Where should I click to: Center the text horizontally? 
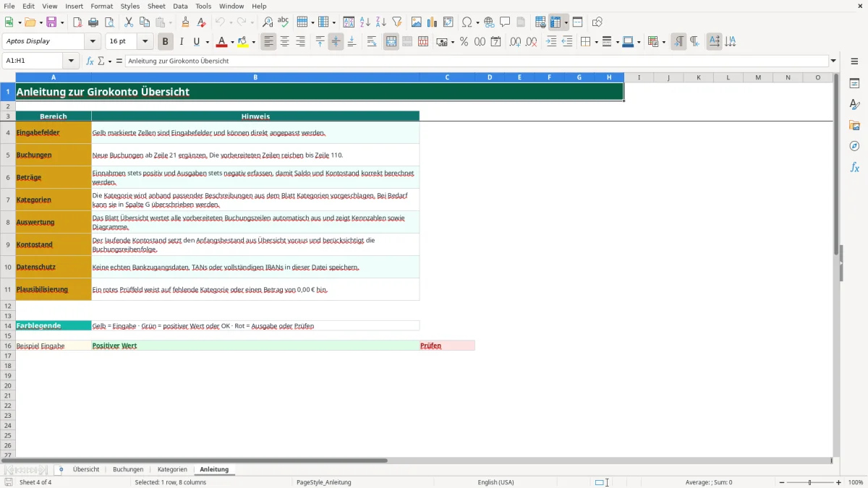[284, 42]
